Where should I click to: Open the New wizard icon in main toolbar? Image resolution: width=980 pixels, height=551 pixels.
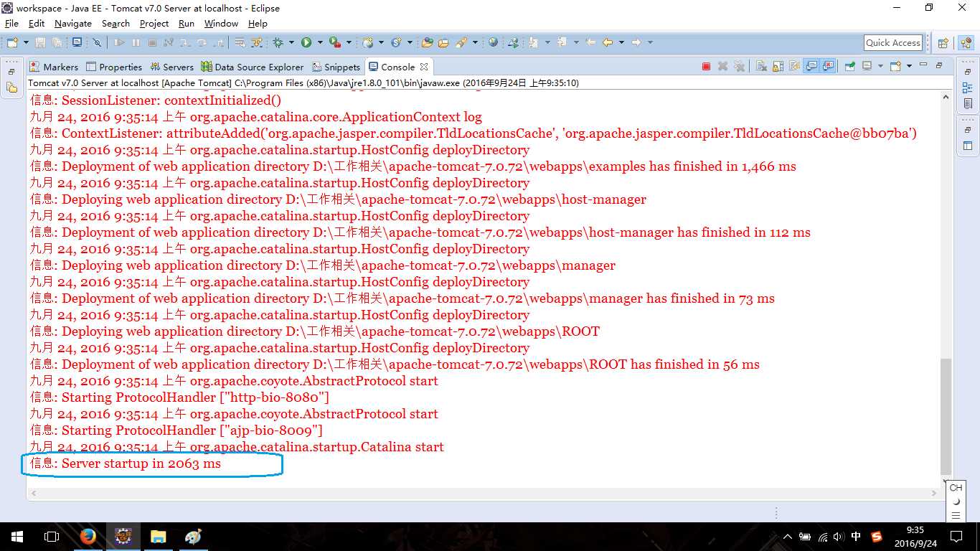12,43
